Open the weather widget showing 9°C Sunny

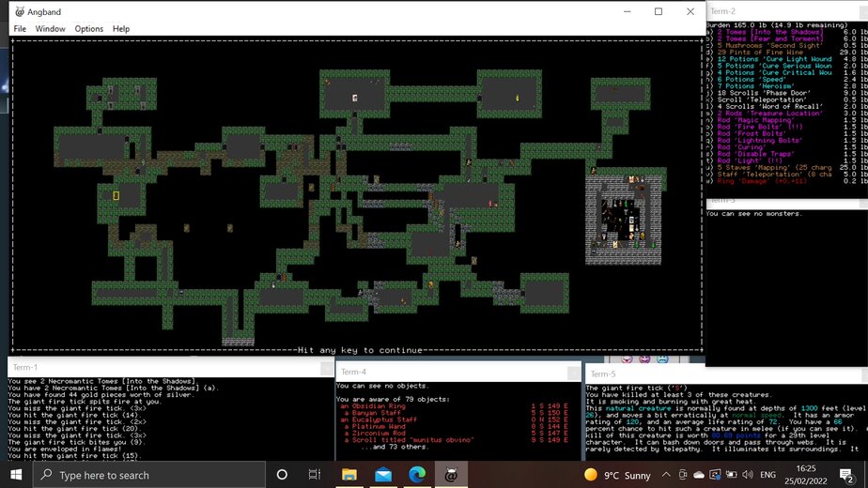tap(617, 475)
